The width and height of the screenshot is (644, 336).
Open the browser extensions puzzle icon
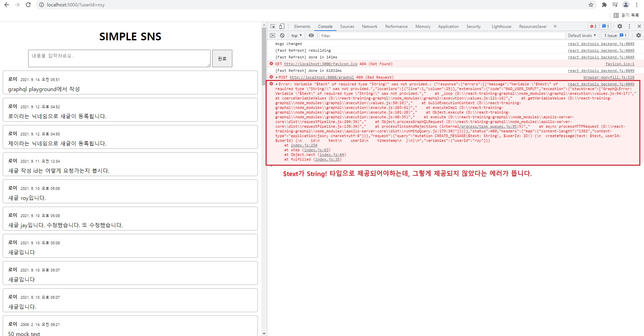[x=604, y=5]
